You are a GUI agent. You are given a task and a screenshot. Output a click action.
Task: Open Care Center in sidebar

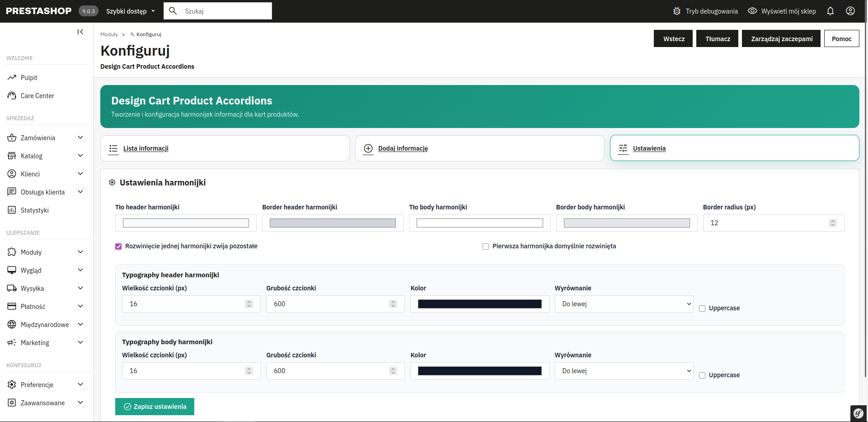pos(38,95)
